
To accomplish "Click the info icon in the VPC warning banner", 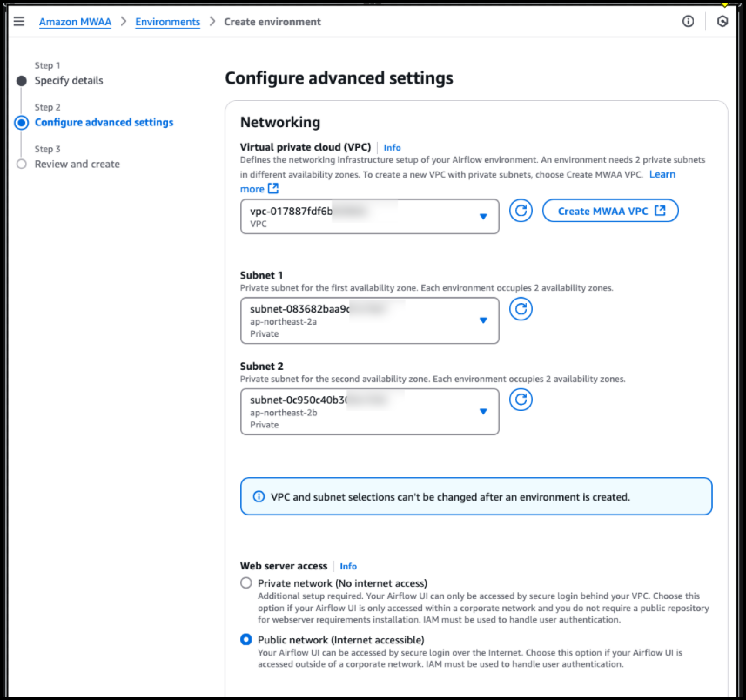I will pyautogui.click(x=259, y=497).
